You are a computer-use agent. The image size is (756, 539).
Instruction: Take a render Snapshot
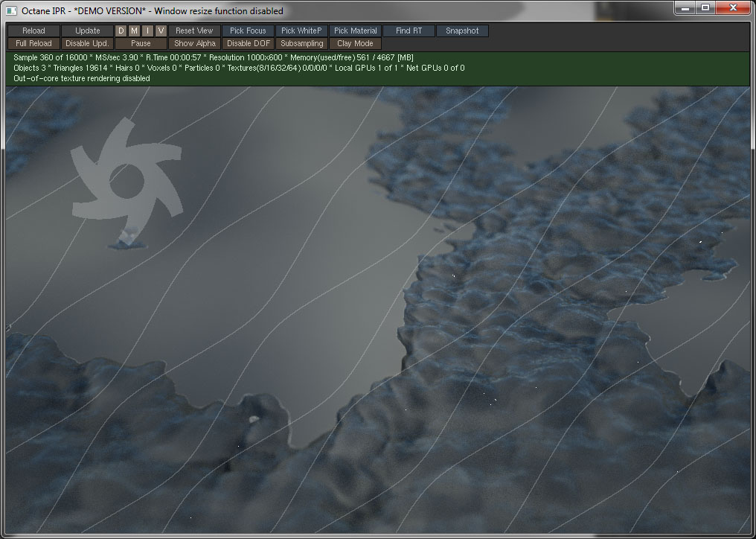[462, 31]
